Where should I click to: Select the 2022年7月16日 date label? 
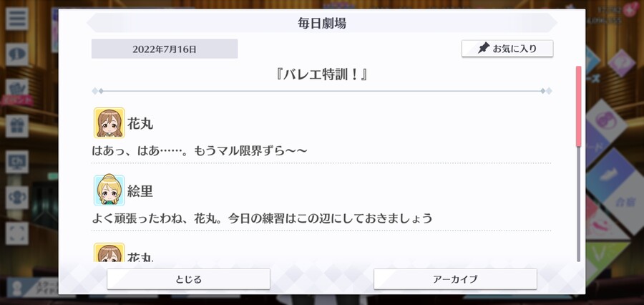165,49
